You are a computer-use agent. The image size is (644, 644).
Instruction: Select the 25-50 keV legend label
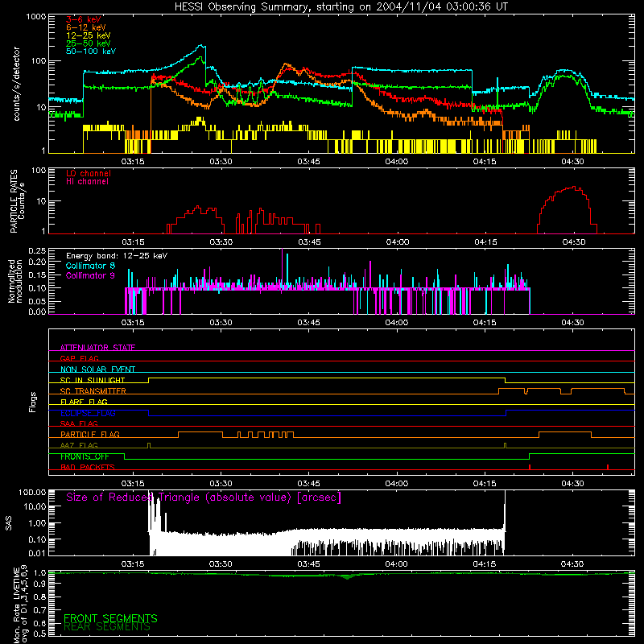(89, 43)
